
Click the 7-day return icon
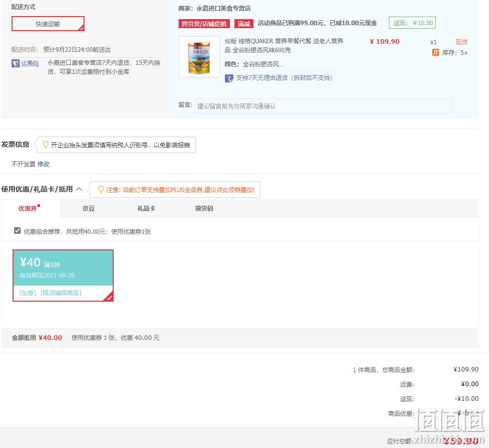click(229, 78)
